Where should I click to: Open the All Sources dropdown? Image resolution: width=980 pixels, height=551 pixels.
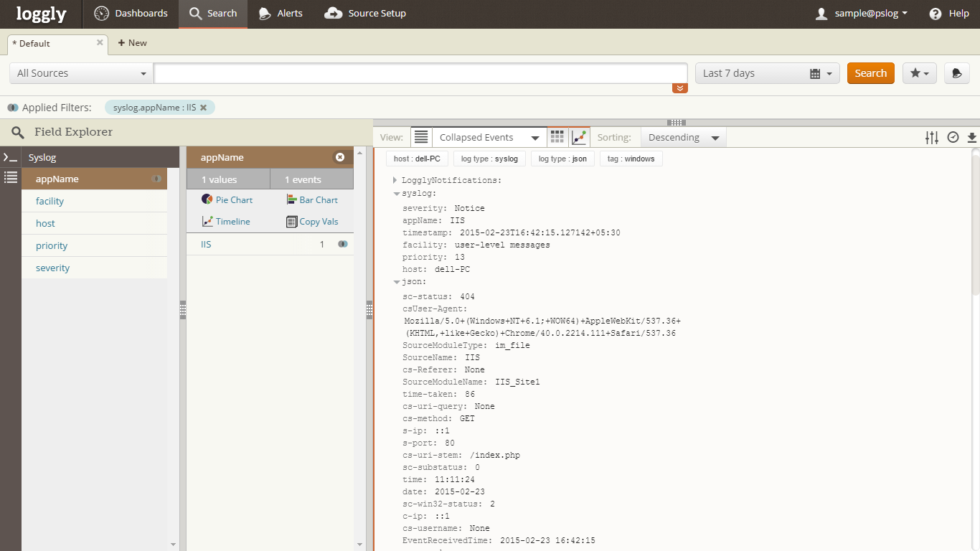[81, 73]
